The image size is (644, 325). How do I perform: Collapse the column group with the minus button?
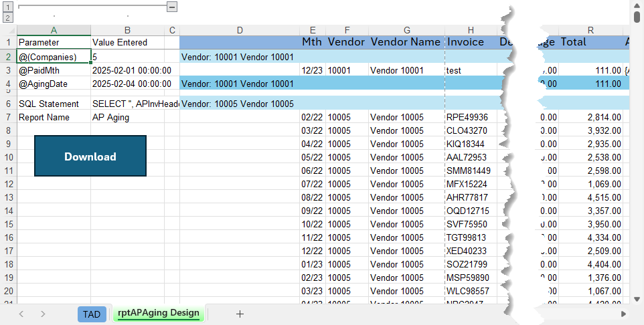172,7
